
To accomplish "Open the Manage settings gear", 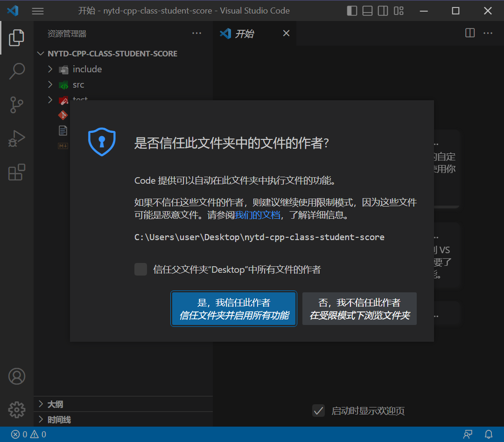I will [x=17, y=409].
